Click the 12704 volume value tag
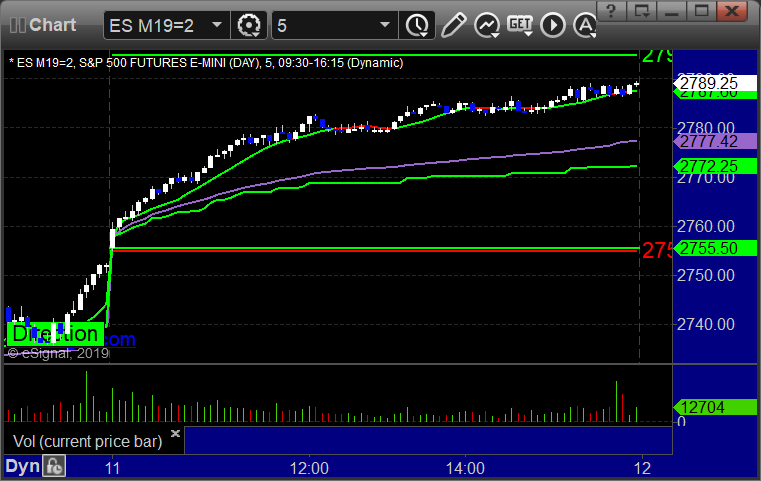Screen dimensions: 761x481 pyautogui.click(x=715, y=407)
